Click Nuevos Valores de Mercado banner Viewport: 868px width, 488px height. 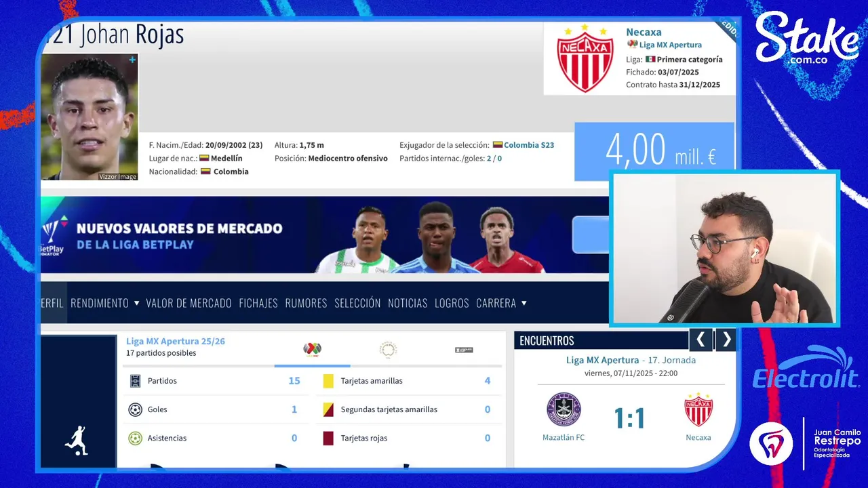(x=324, y=235)
